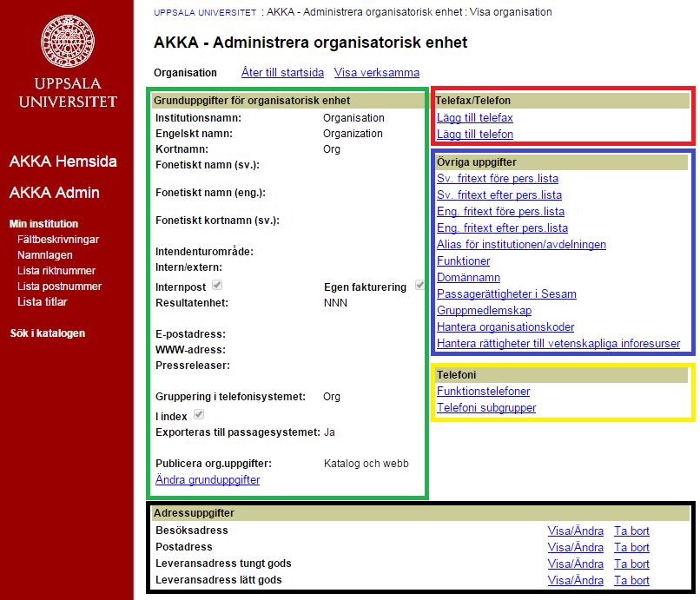Select Min institution in the sidebar
This screenshot has height=600, width=700.
pyautogui.click(x=43, y=224)
